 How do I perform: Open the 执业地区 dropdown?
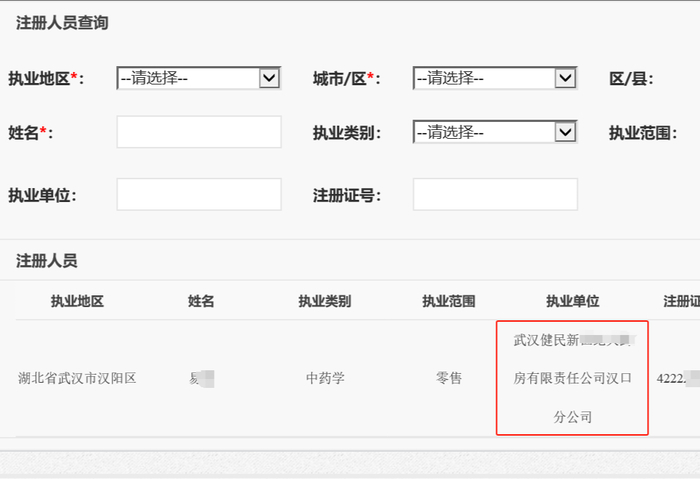click(199, 78)
